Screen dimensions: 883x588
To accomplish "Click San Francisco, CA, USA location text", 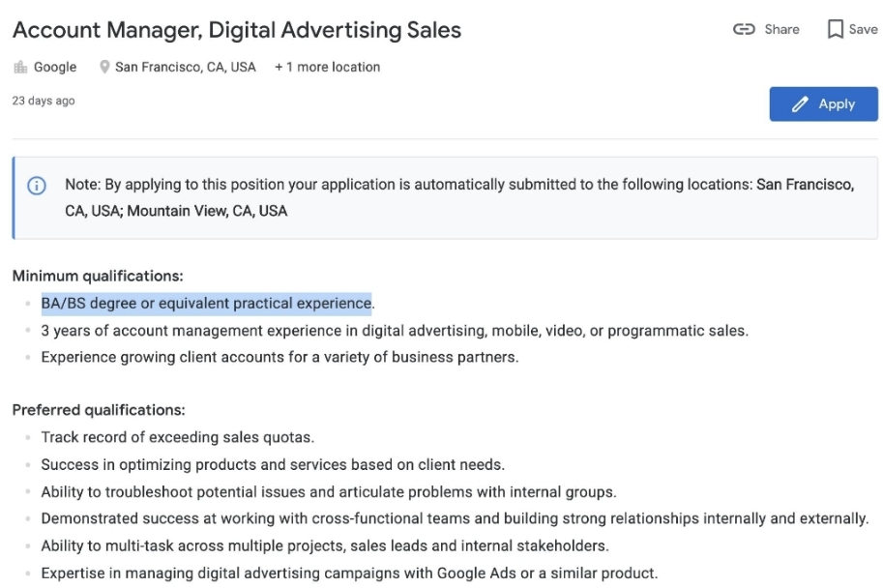I will click(186, 67).
